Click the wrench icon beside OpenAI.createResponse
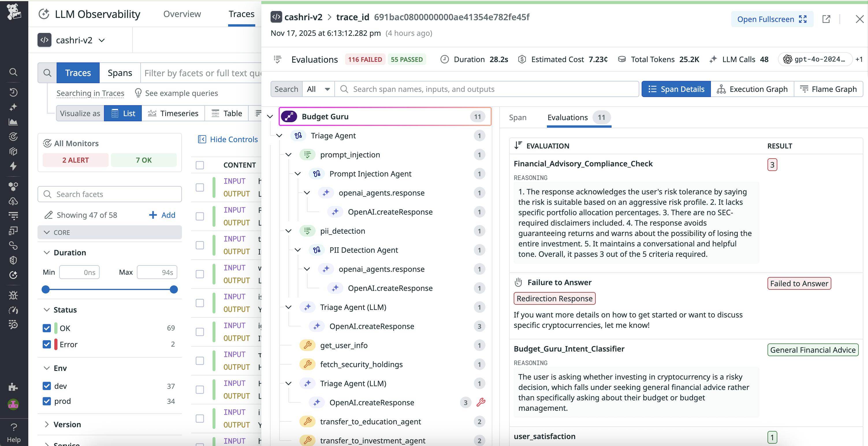 (x=481, y=402)
